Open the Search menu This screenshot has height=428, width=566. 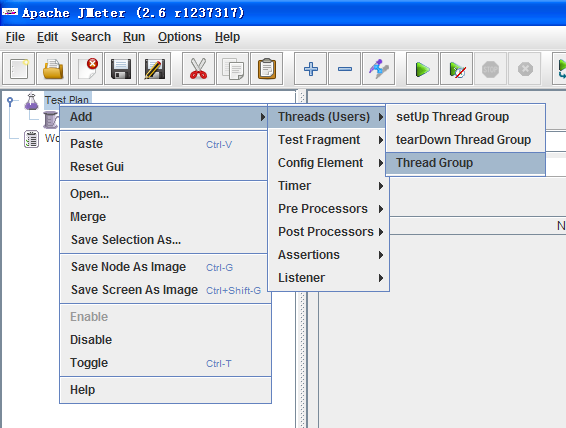91,37
